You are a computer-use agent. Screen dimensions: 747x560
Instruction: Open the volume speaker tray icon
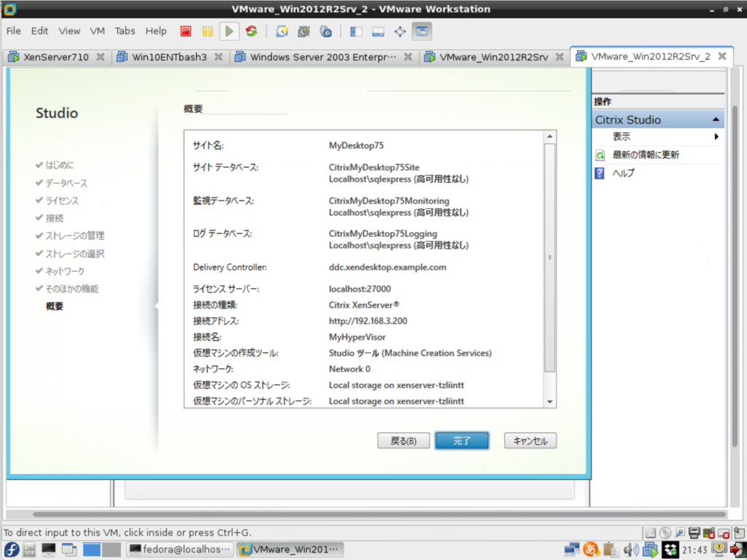pyautogui.click(x=631, y=550)
